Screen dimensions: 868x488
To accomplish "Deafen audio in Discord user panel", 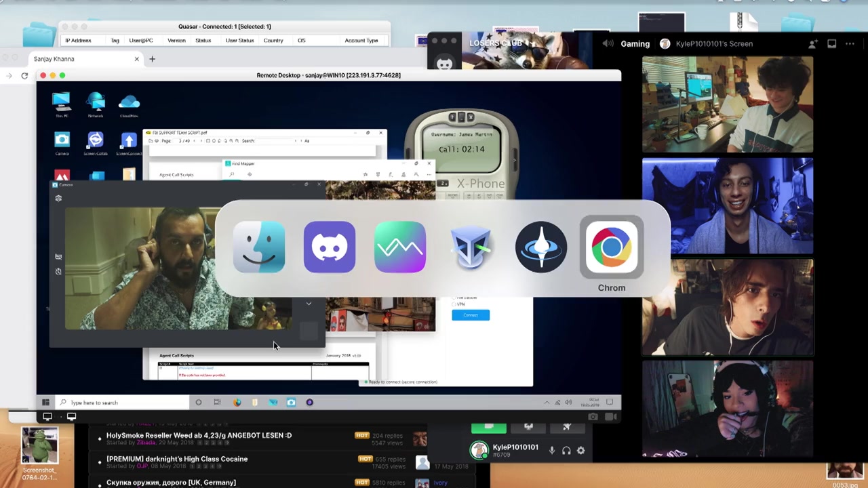I will coord(566,450).
